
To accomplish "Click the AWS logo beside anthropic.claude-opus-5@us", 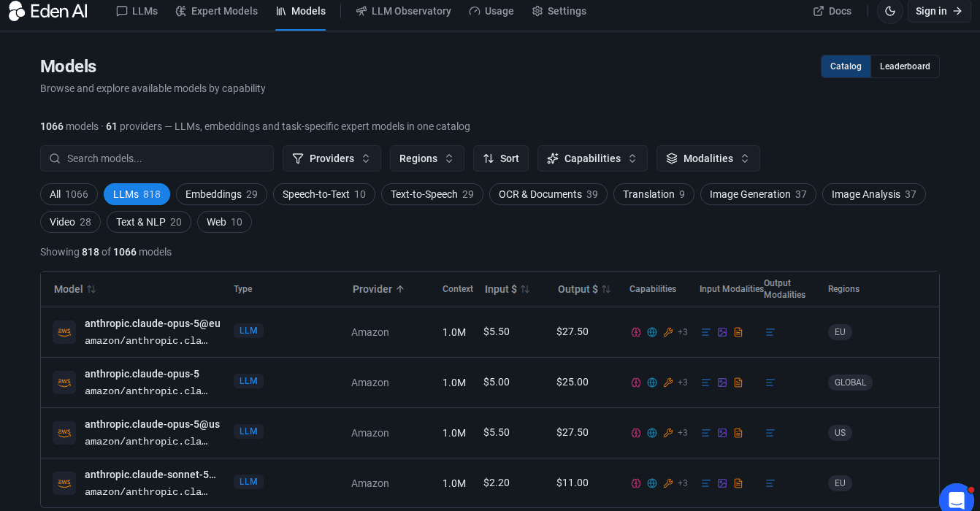I will pyautogui.click(x=64, y=433).
